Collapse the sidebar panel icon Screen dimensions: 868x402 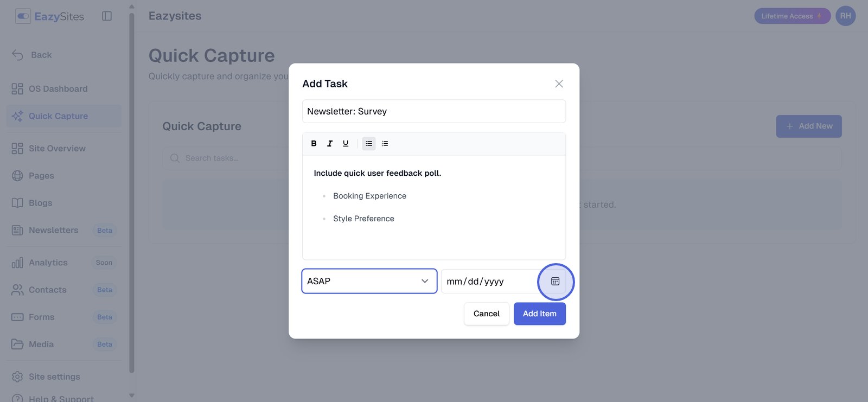pyautogui.click(x=107, y=16)
